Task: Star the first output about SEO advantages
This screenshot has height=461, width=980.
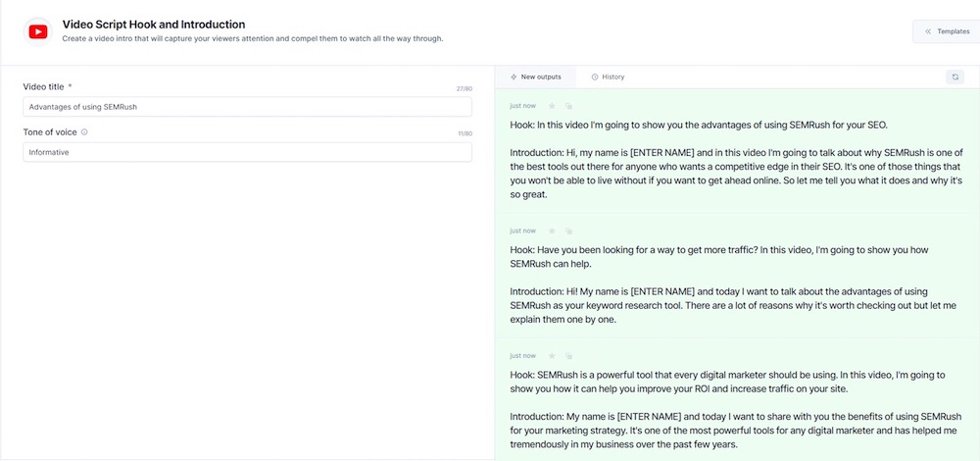Action: pos(551,106)
